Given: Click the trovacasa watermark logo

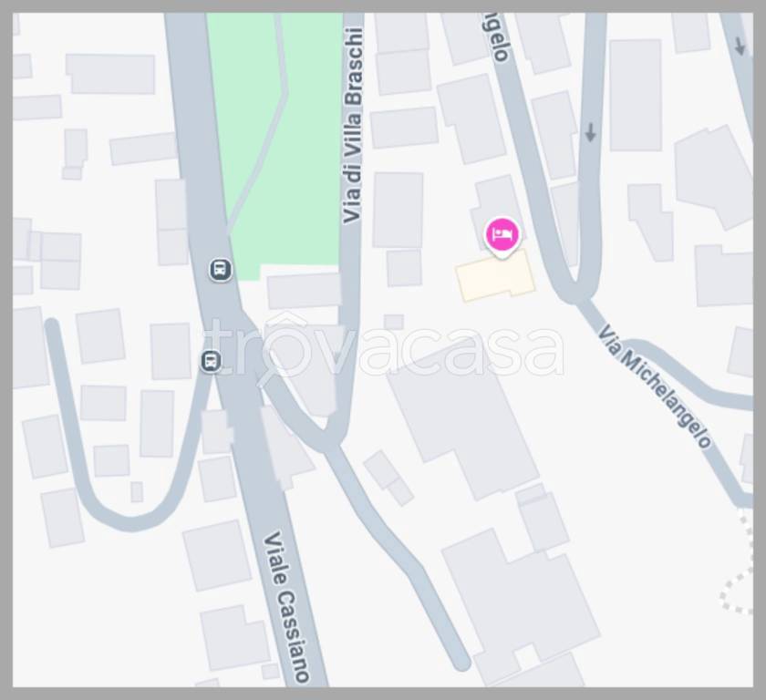Looking at the screenshot, I should click(384, 347).
